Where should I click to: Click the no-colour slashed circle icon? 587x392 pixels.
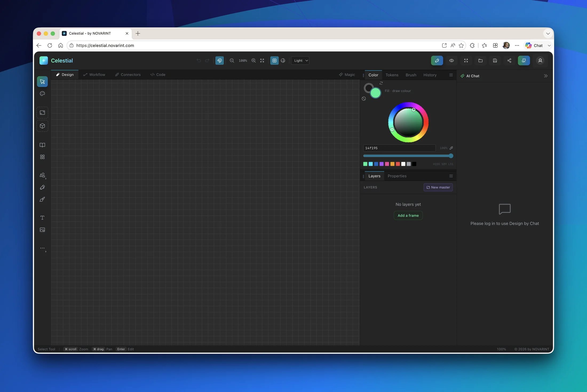(x=364, y=99)
